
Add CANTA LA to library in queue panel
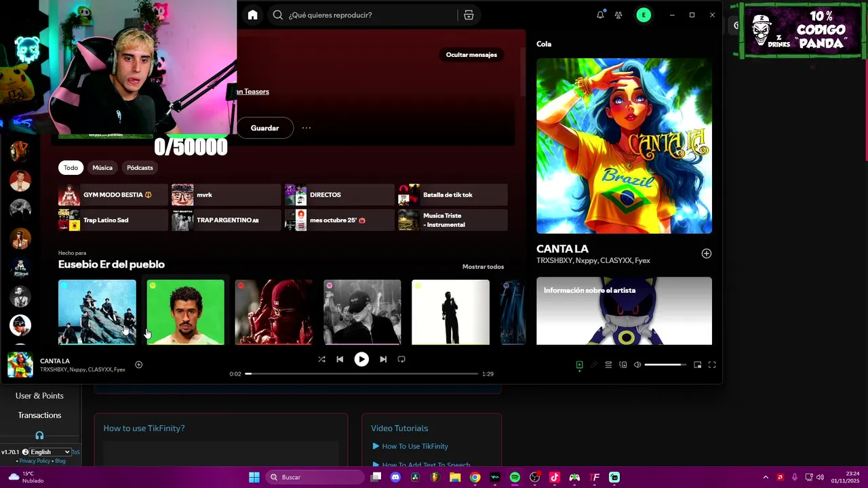tap(706, 253)
